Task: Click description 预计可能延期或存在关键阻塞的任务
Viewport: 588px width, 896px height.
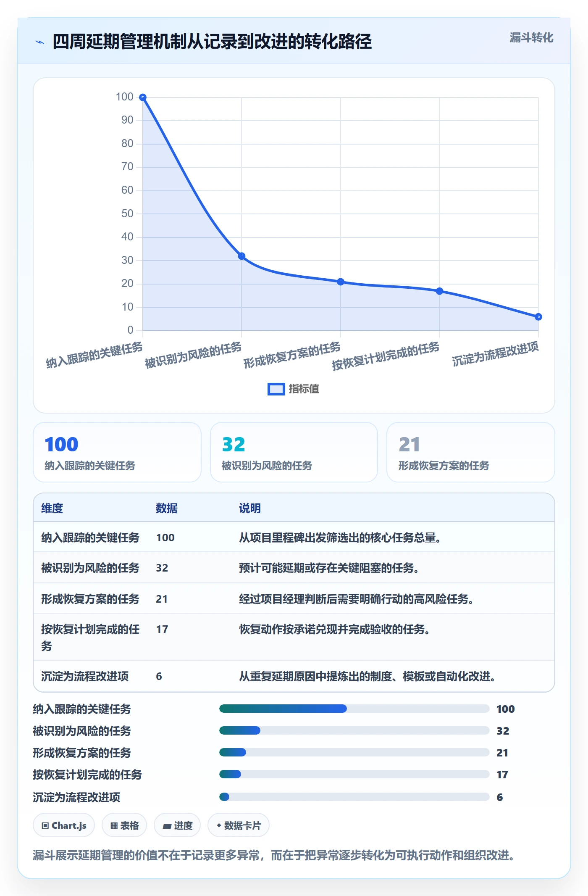Action: click(329, 568)
